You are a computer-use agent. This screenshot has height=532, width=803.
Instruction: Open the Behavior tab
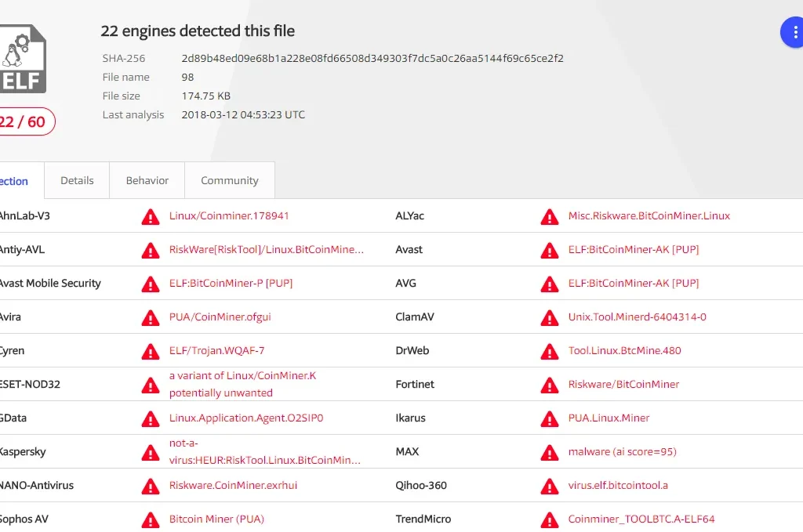pos(147,180)
